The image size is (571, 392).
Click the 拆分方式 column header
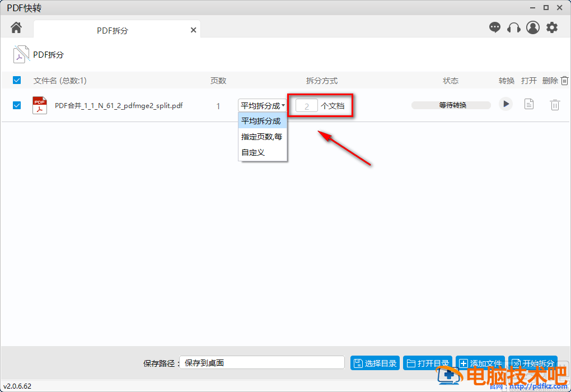pyautogui.click(x=321, y=81)
